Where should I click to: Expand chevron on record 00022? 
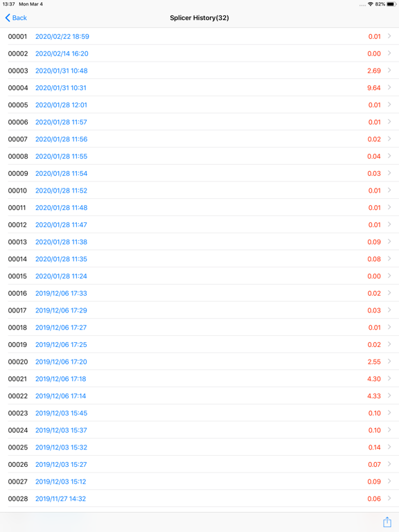(389, 396)
